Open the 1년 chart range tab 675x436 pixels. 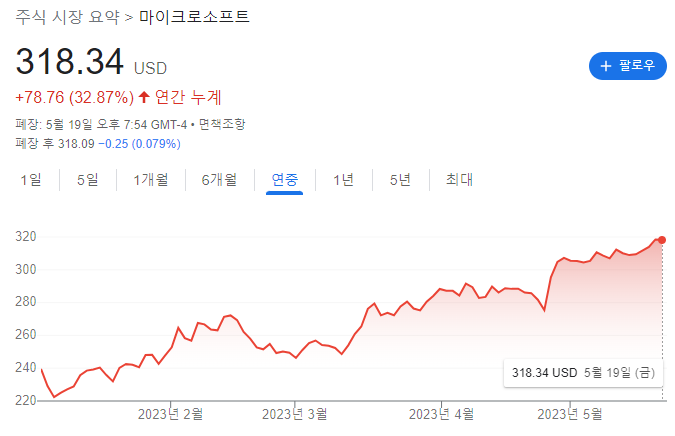pyautogui.click(x=344, y=179)
